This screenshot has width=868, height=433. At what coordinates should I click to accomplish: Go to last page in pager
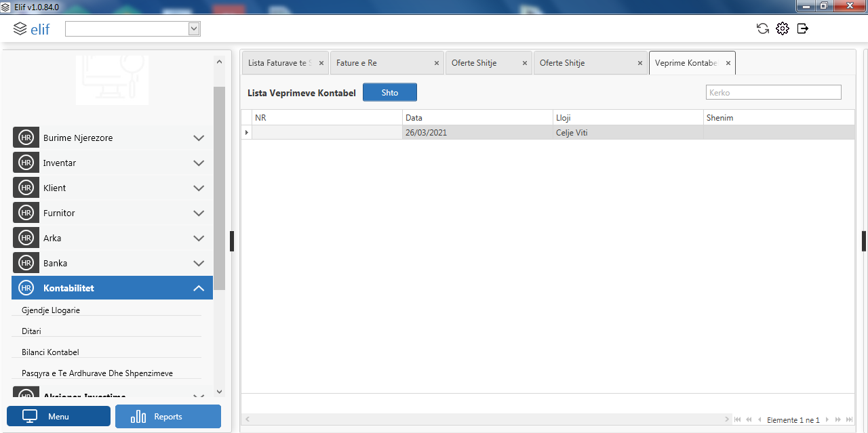(849, 420)
